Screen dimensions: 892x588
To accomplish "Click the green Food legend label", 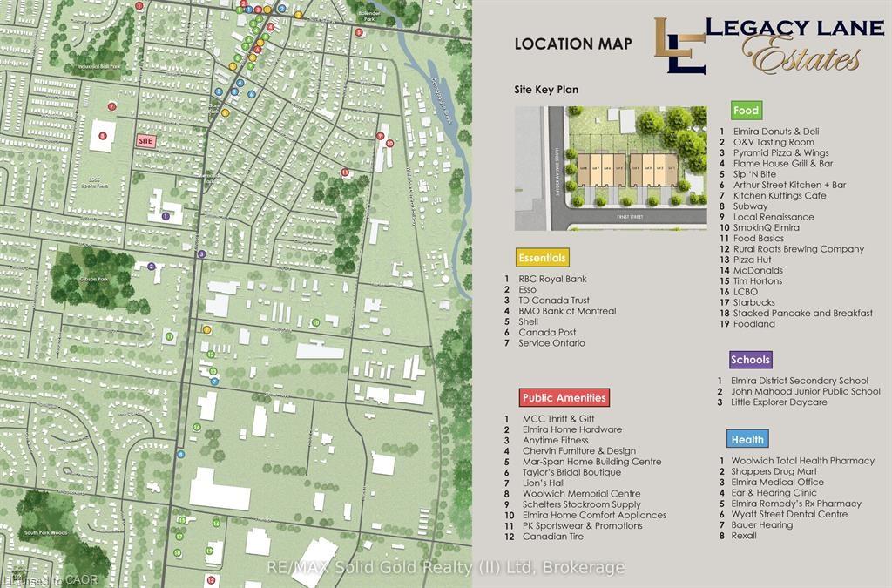I will pos(746,111).
